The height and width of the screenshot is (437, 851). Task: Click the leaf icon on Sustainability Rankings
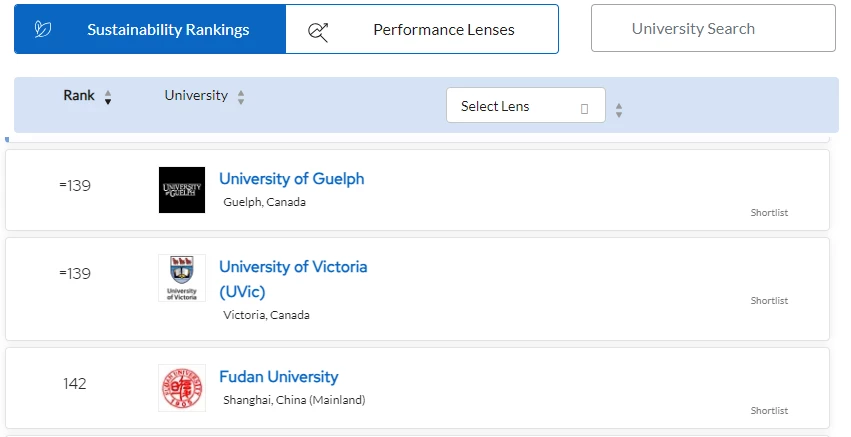(43, 29)
